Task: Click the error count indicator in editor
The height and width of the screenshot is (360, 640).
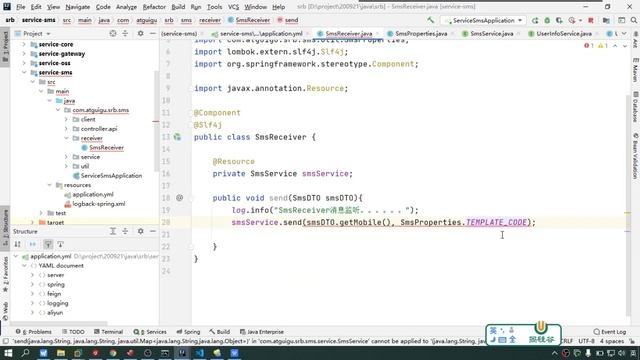Action: pos(589,46)
